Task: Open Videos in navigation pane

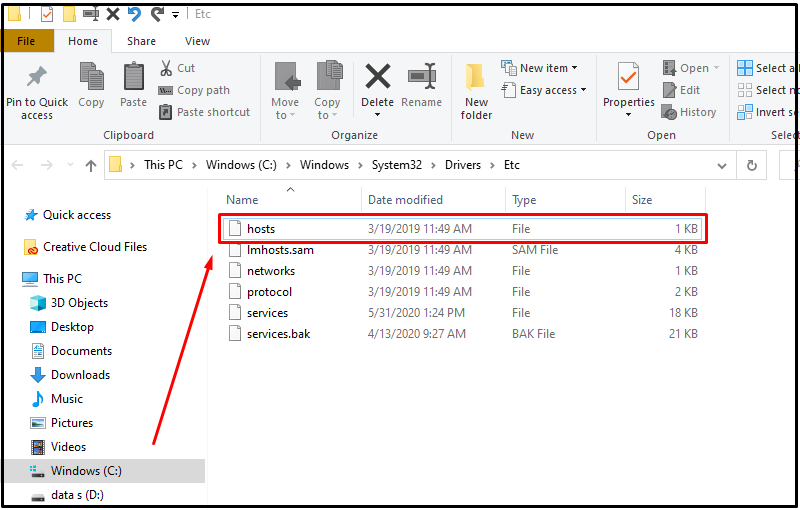Action: coord(59,447)
